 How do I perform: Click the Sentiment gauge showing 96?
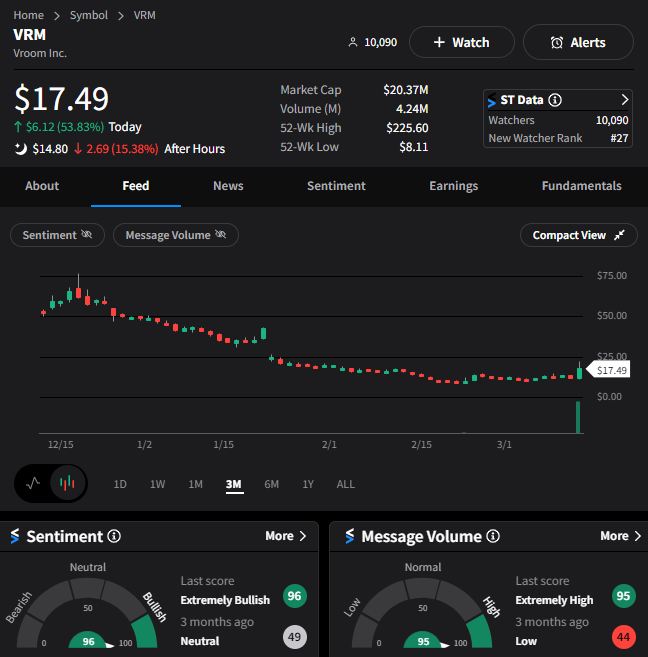[87, 613]
